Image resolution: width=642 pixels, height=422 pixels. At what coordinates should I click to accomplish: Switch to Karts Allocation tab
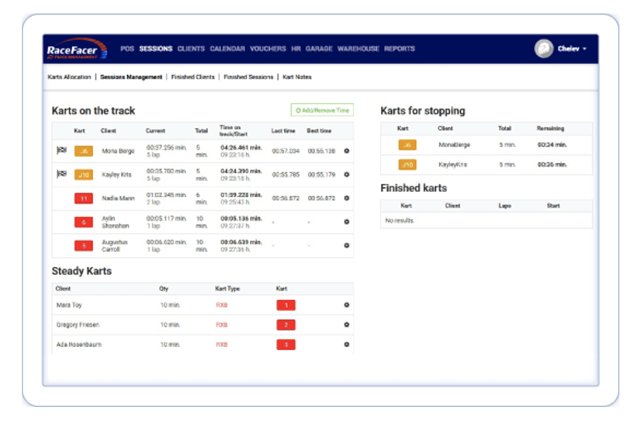[69, 77]
